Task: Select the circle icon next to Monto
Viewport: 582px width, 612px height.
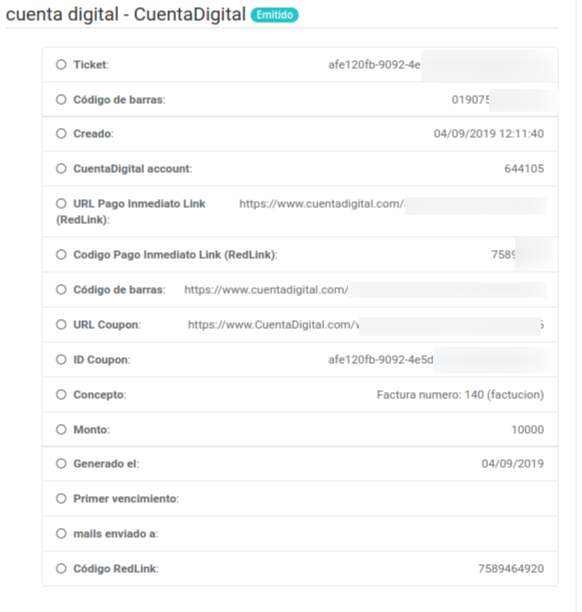Action: pos(61,429)
